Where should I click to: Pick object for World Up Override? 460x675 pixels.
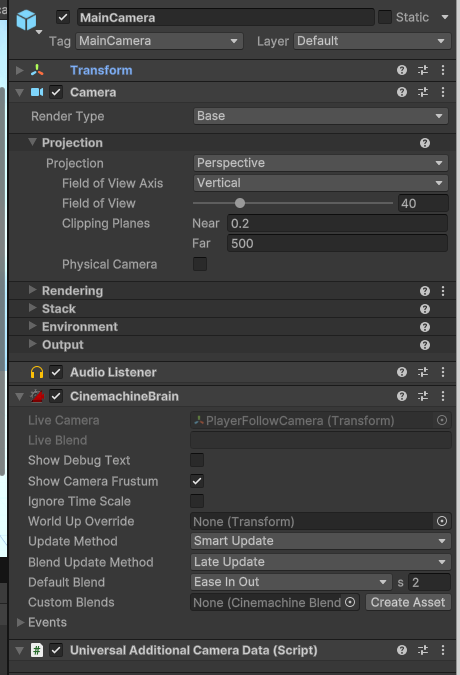(442, 521)
